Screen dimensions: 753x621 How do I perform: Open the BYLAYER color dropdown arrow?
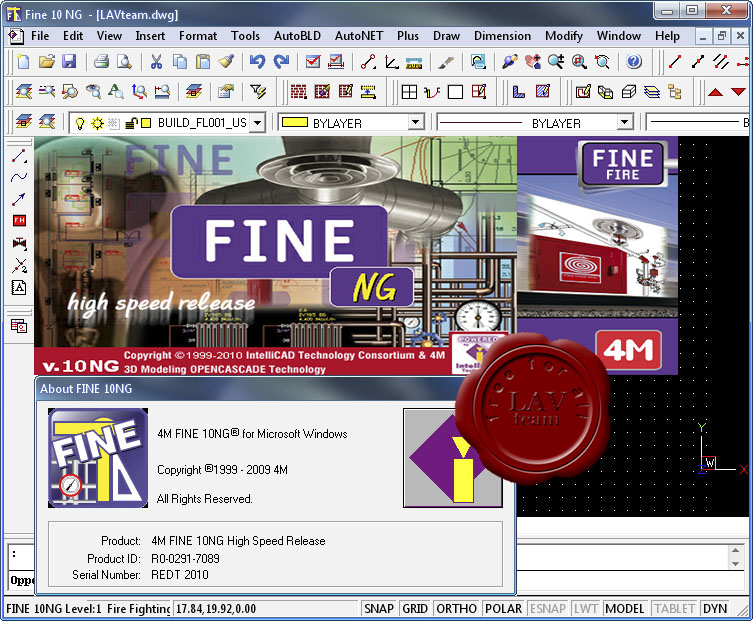[416, 122]
